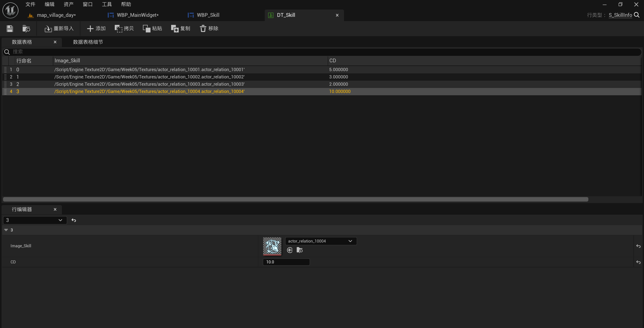This screenshot has width=644, height=328.
Task: Switch to the 数据表格细节 tab
Action: 88,42
